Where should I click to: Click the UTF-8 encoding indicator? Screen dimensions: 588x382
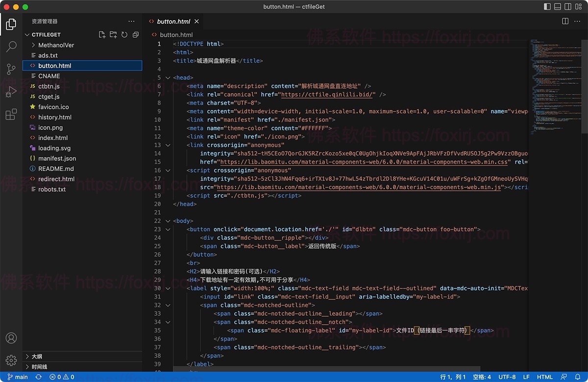(x=507, y=377)
